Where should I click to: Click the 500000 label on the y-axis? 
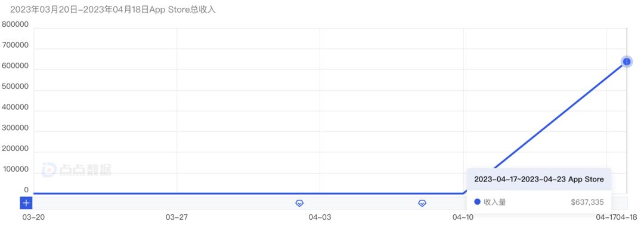point(15,87)
